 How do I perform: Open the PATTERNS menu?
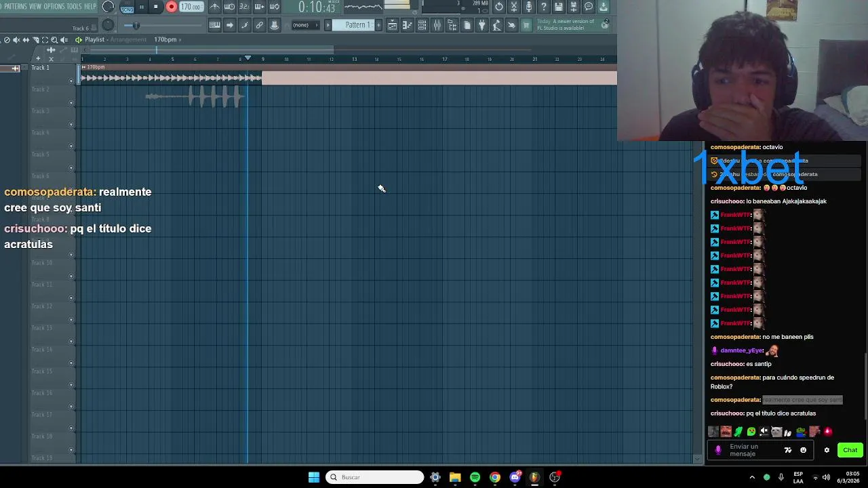tap(15, 6)
